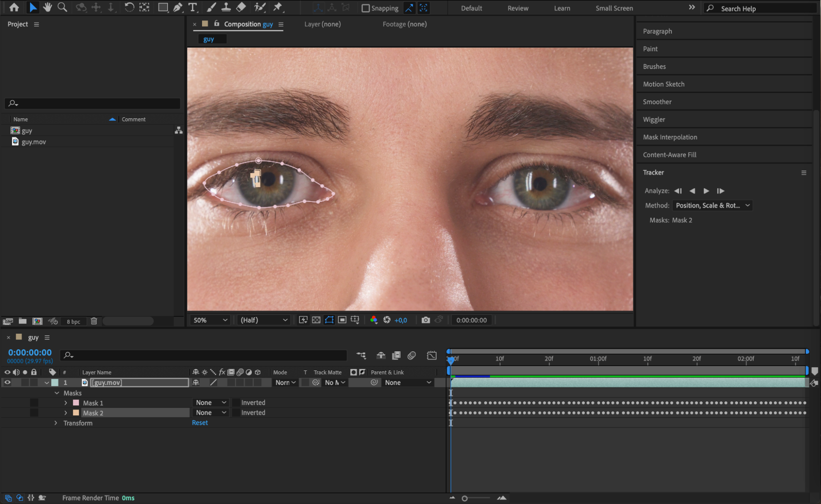The image size is (821, 504).
Task: Choose the Type tool
Action: click(x=192, y=7)
